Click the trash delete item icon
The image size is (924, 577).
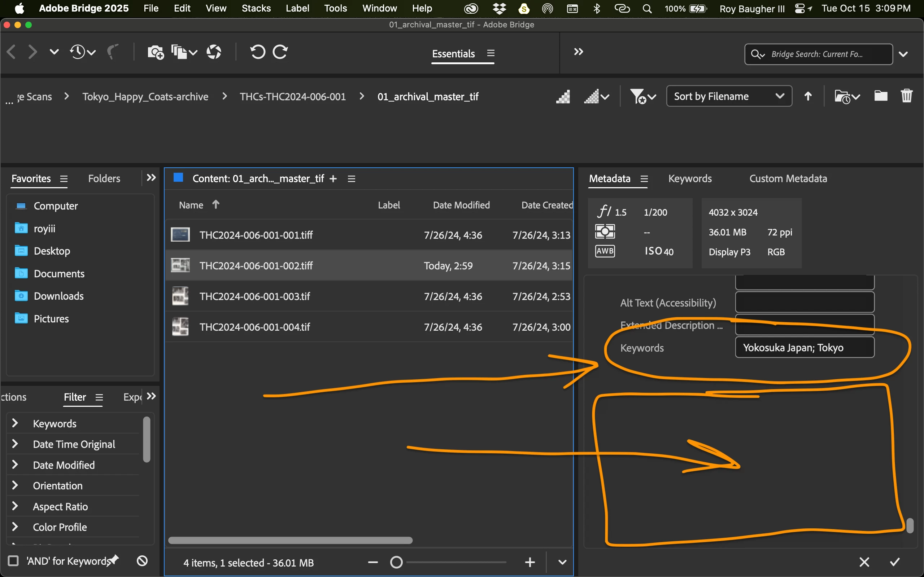pos(906,96)
